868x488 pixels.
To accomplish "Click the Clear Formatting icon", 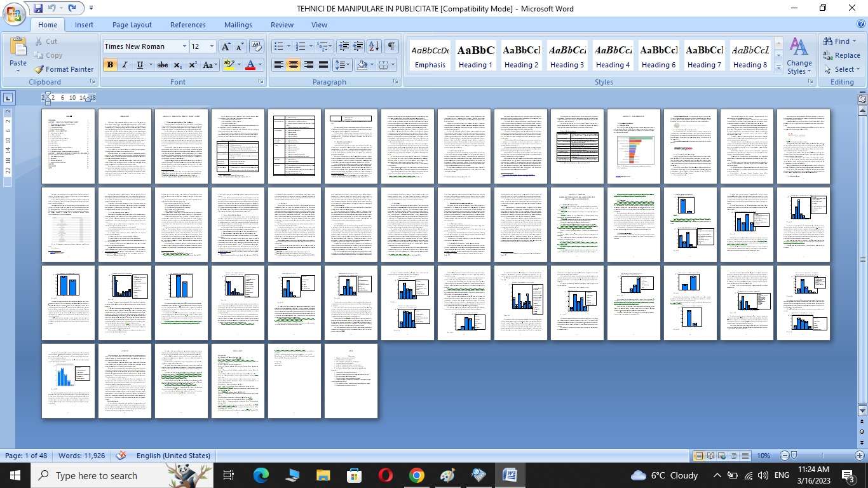I will (x=257, y=46).
